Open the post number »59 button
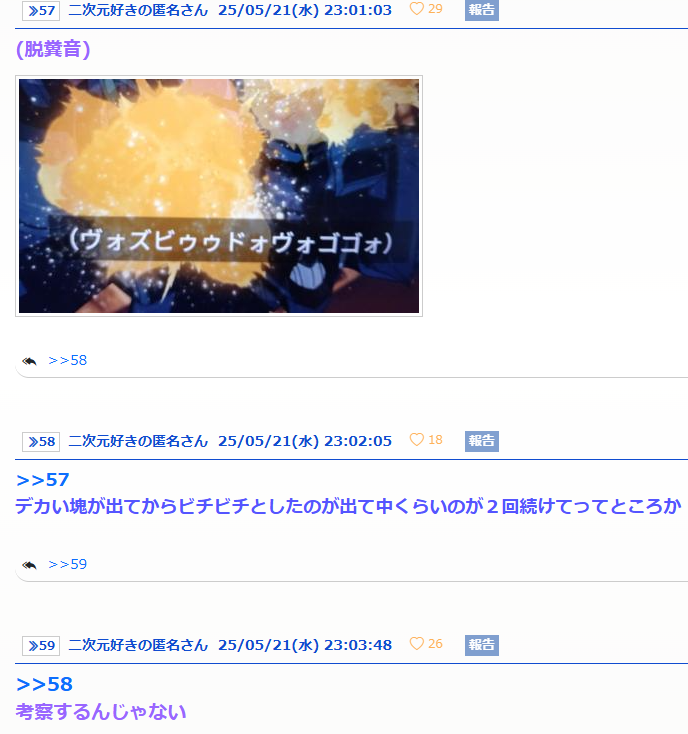The width and height of the screenshot is (688, 734). (41, 646)
